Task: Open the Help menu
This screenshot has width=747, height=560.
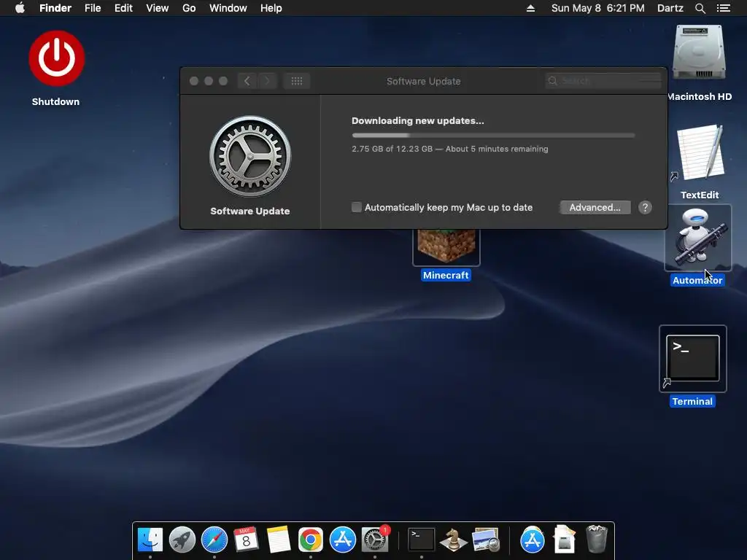Action: click(271, 8)
